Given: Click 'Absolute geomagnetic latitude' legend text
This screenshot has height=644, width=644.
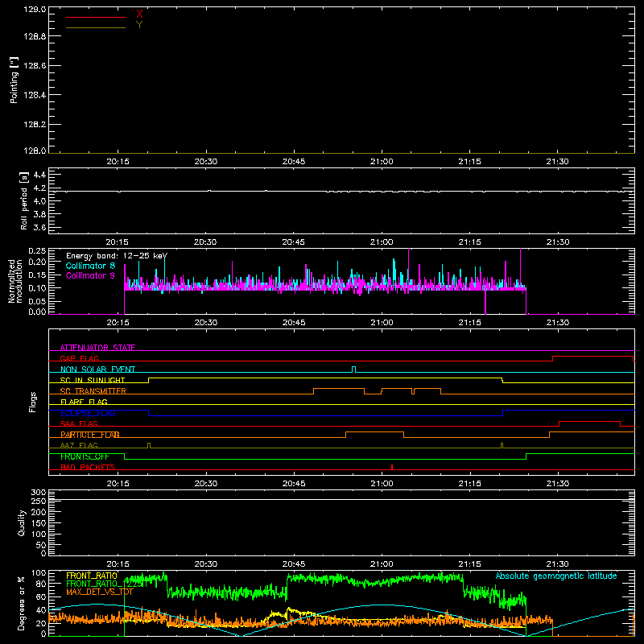Looking at the screenshot, I should 556,576.
